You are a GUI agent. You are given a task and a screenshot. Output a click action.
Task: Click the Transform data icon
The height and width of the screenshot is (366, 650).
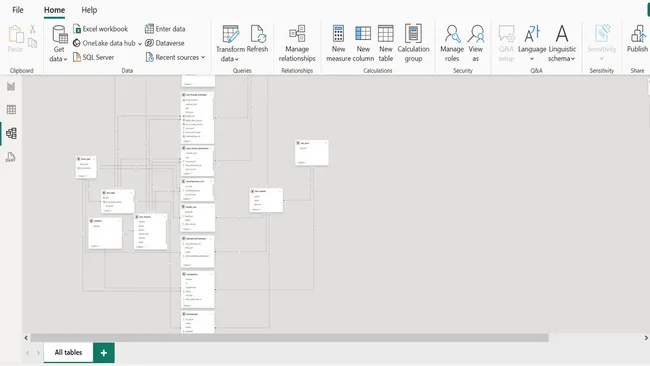[230, 34]
